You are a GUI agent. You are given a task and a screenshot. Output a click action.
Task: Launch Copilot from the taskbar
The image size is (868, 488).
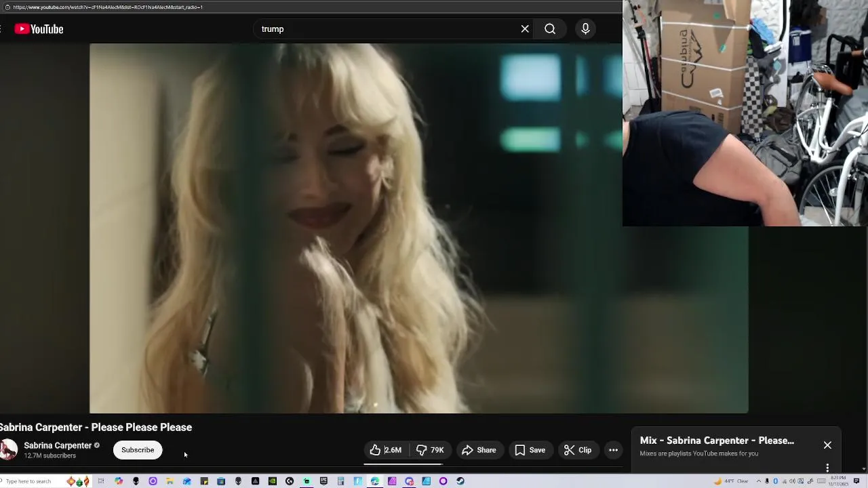click(119, 481)
